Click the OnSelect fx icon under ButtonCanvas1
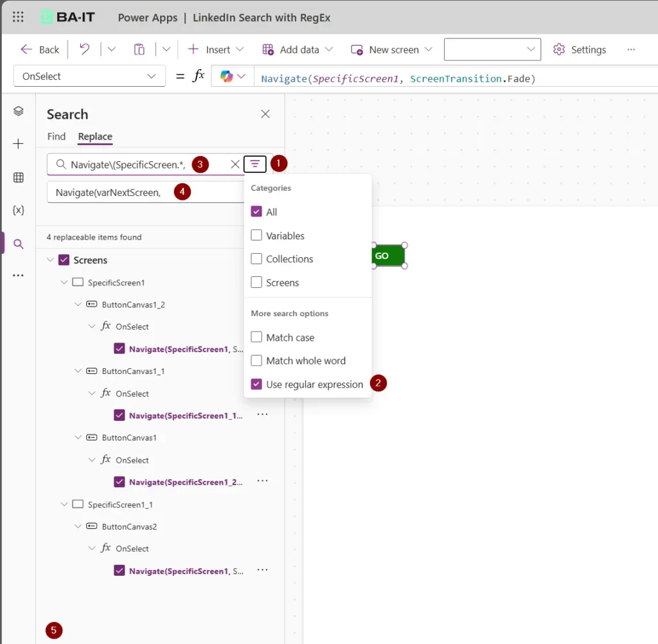 106,460
